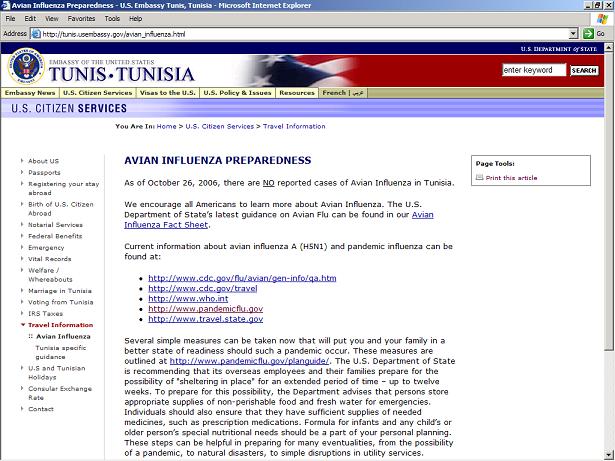615x461 pixels.
Task: Select the U.S. Policy & Issues tab
Action: coord(237,93)
